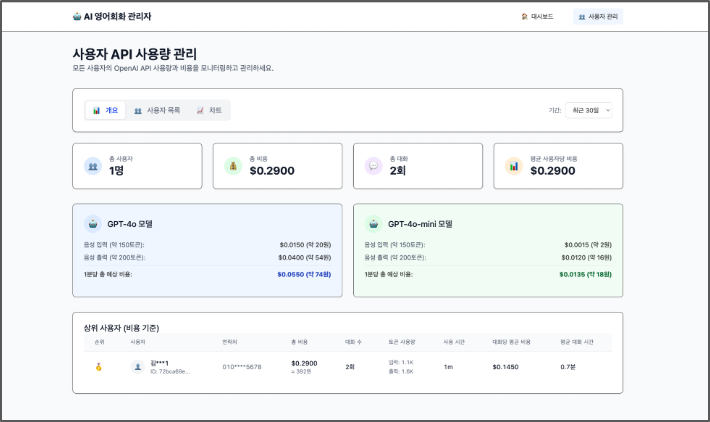The width and height of the screenshot is (710, 422).
Task: Click the GPT-4o-mini 모델 card icon
Action: 373,224
